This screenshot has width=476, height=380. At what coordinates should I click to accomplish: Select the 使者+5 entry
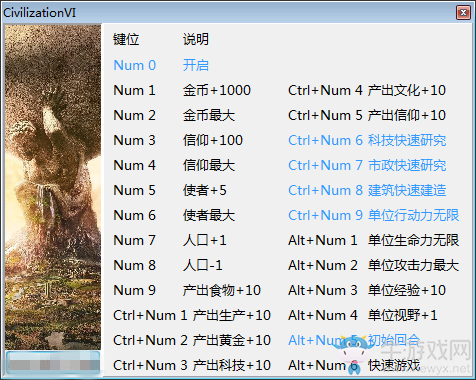click(x=205, y=190)
